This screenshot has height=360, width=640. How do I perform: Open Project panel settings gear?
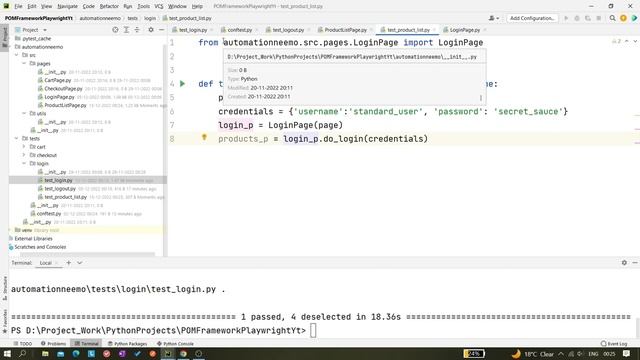[x=151, y=30]
